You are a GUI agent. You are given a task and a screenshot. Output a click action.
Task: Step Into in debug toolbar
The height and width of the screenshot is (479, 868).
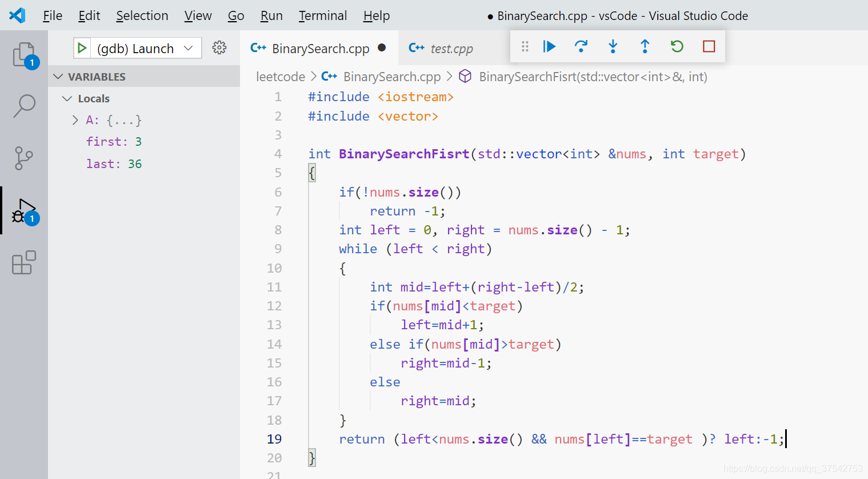[613, 46]
